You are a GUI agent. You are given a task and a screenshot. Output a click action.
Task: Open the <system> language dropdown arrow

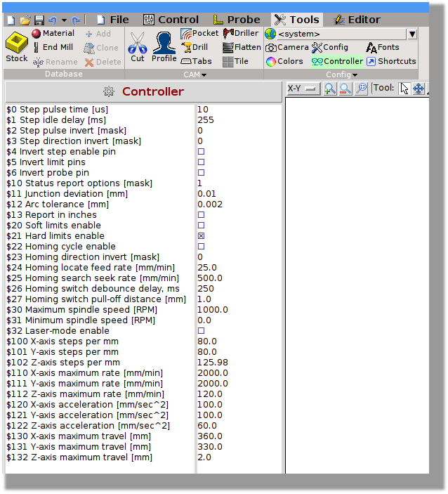click(x=412, y=34)
